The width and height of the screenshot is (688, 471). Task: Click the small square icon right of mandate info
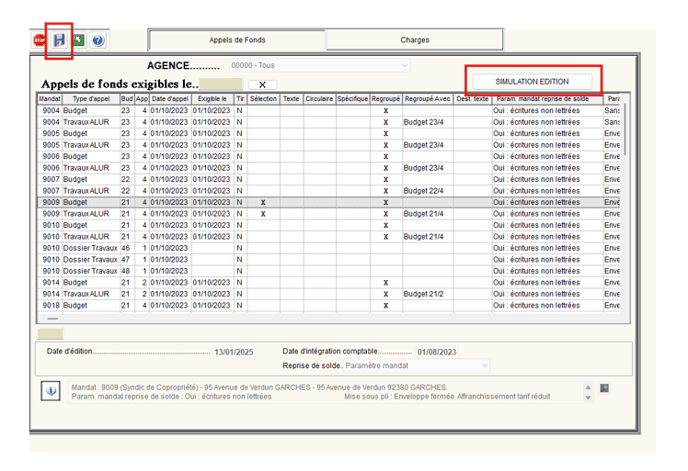(604, 388)
